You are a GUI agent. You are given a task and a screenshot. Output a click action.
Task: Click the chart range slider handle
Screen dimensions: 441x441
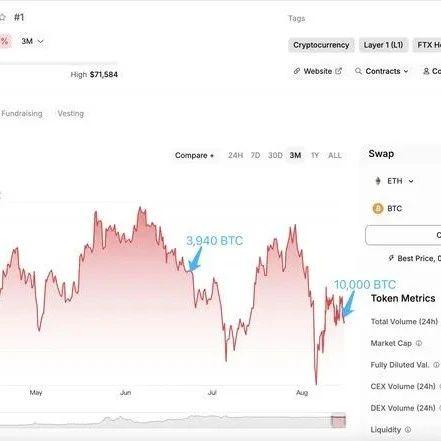click(338, 421)
